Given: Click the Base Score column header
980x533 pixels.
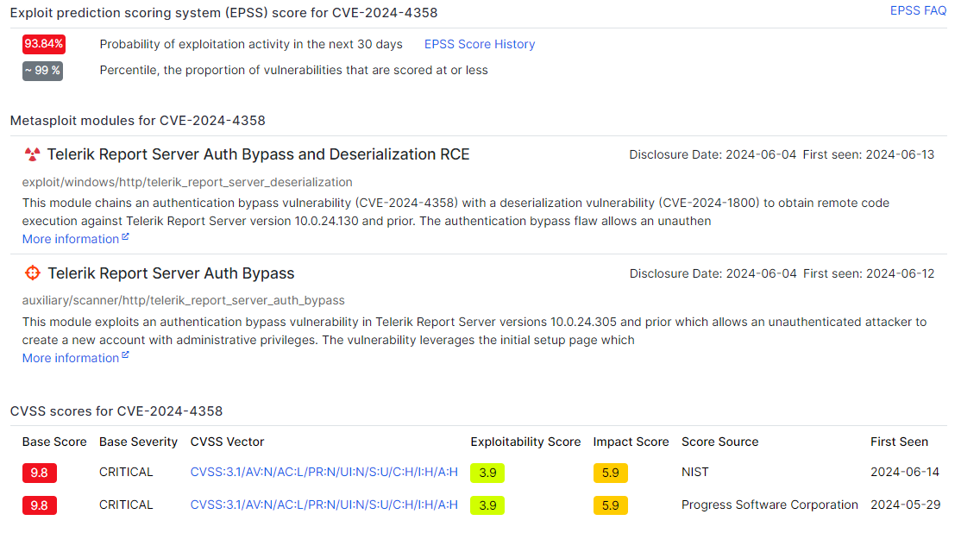Looking at the screenshot, I should click(x=54, y=441).
